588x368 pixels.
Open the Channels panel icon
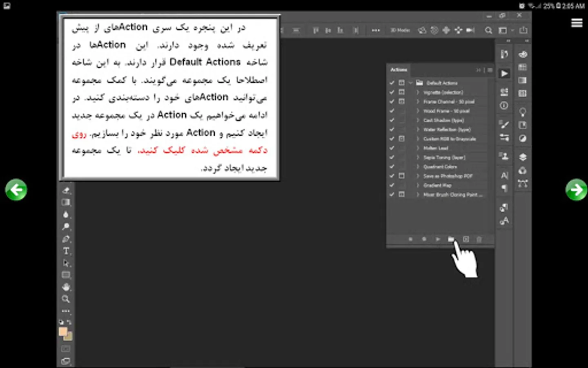tap(523, 171)
